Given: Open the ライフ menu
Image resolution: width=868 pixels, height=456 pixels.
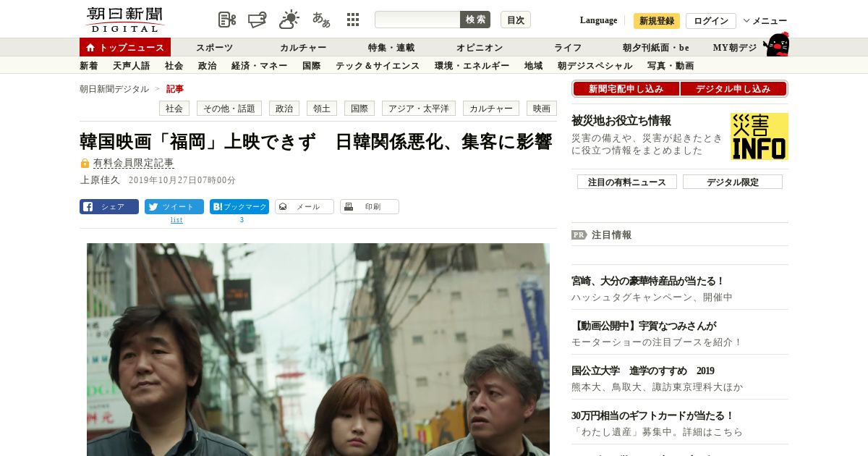Looking at the screenshot, I should 568,48.
